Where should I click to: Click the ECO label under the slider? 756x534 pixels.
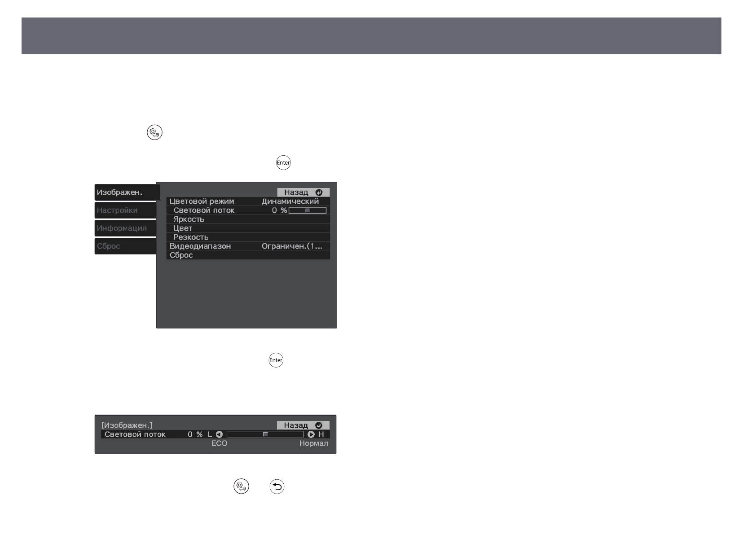click(x=219, y=443)
